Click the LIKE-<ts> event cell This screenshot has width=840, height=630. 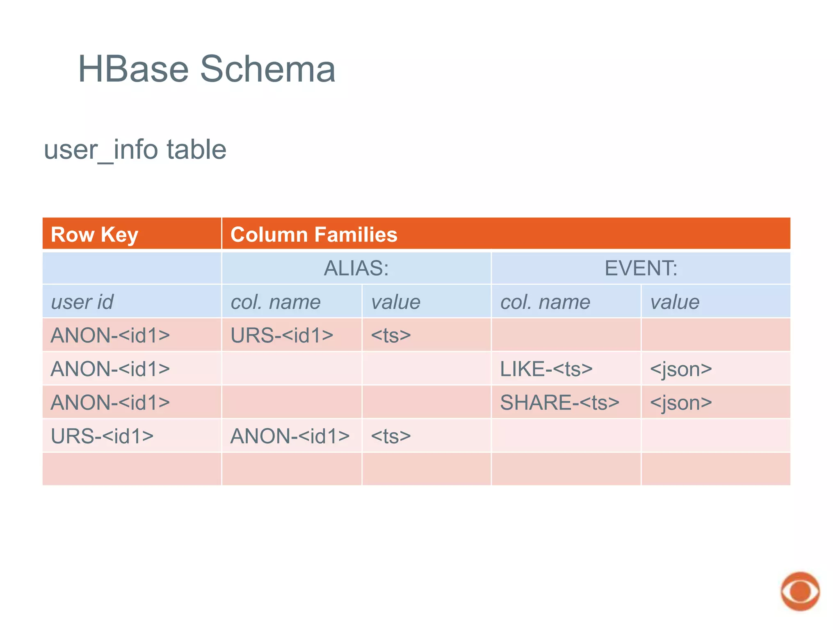566,369
